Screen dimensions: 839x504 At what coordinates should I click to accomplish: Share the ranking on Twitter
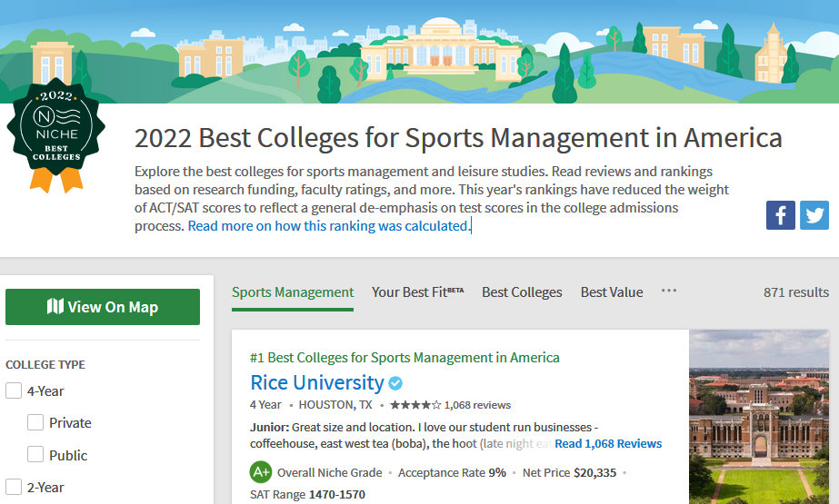coord(814,215)
